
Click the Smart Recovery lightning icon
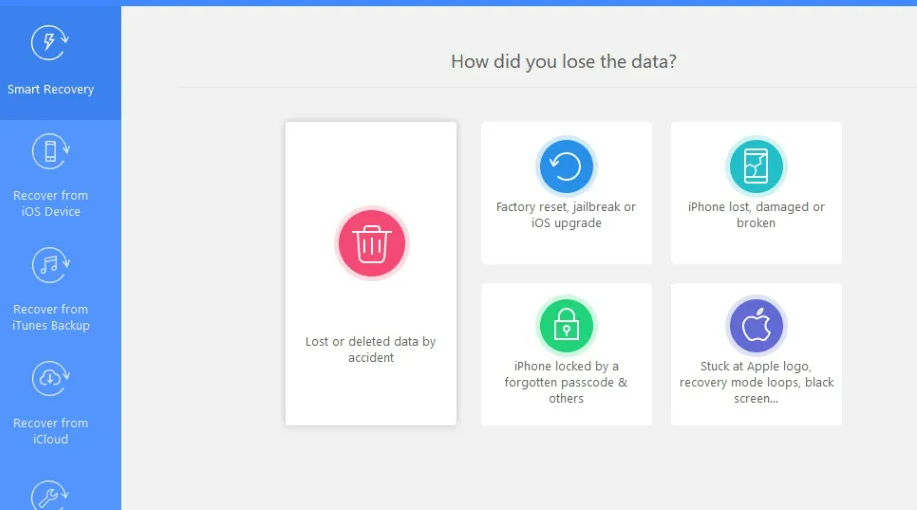tap(50, 45)
